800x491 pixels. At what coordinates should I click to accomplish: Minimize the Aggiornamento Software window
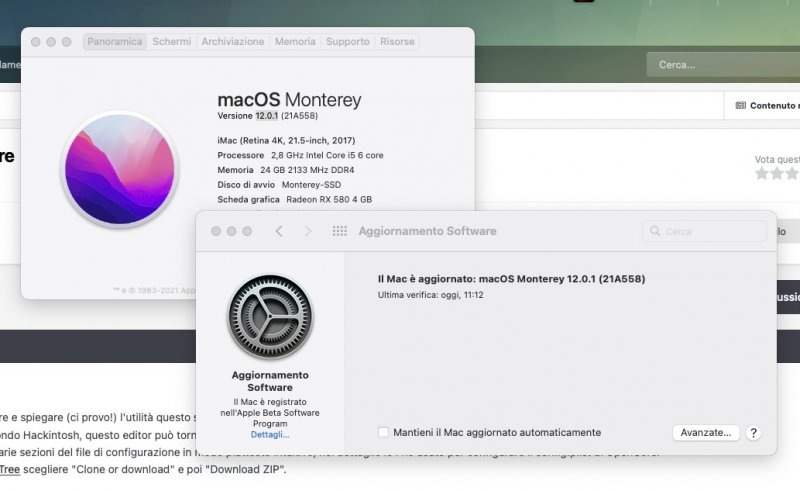[231, 231]
